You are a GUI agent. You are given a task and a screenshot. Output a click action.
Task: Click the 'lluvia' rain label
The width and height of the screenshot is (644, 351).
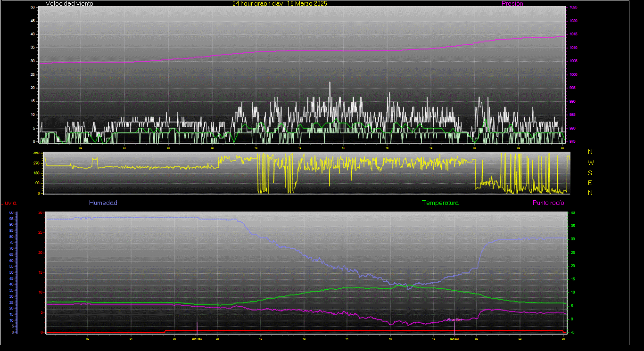click(x=9, y=203)
